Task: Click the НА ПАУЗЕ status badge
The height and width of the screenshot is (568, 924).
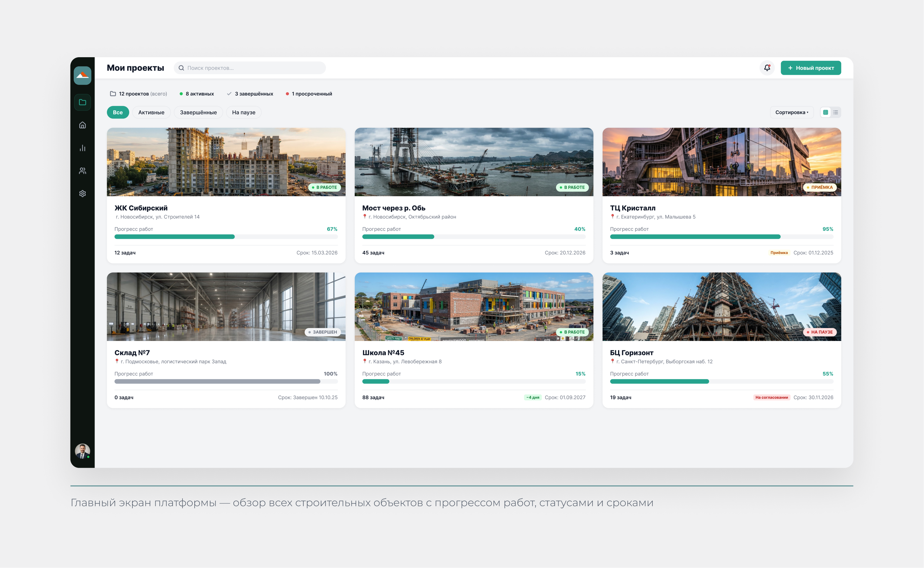Action: click(819, 332)
